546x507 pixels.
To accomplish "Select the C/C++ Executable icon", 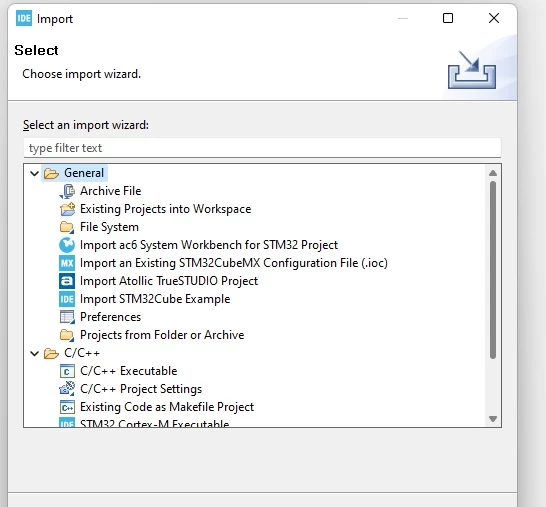I will (x=67, y=371).
